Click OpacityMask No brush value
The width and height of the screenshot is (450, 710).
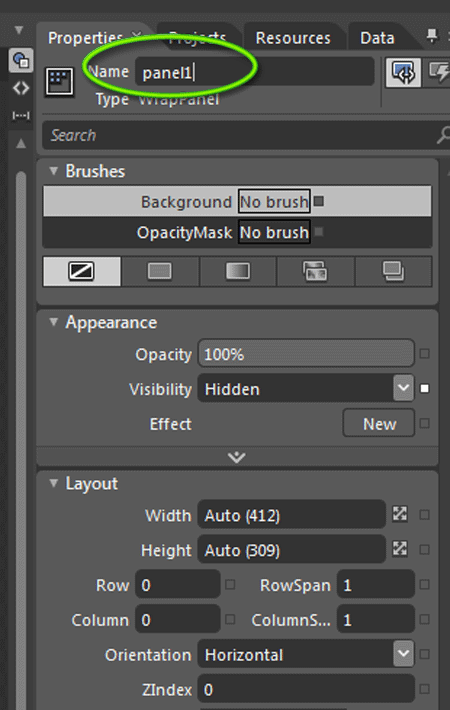click(274, 232)
